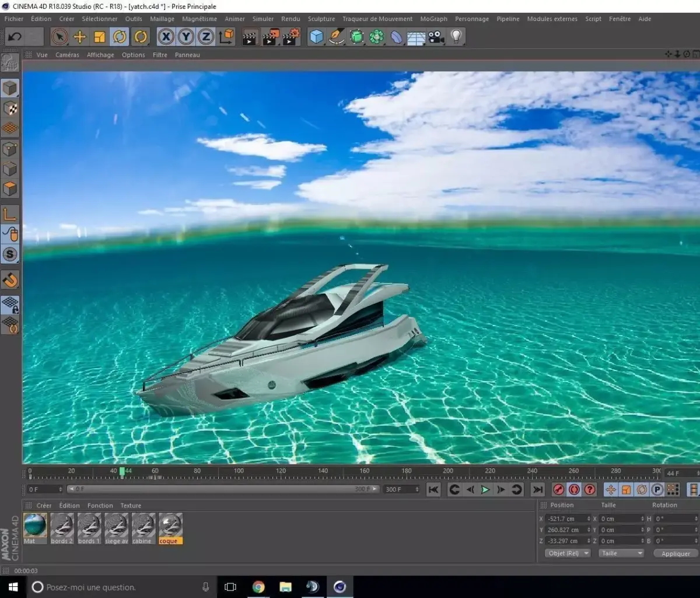Click stepper on Rotation H field
This screenshot has height=598, width=700.
tap(695, 519)
